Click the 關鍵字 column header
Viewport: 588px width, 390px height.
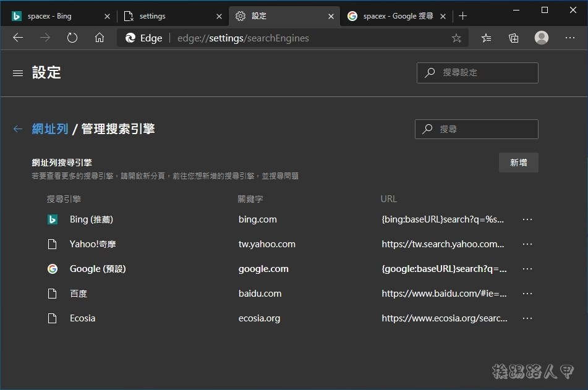click(x=250, y=199)
